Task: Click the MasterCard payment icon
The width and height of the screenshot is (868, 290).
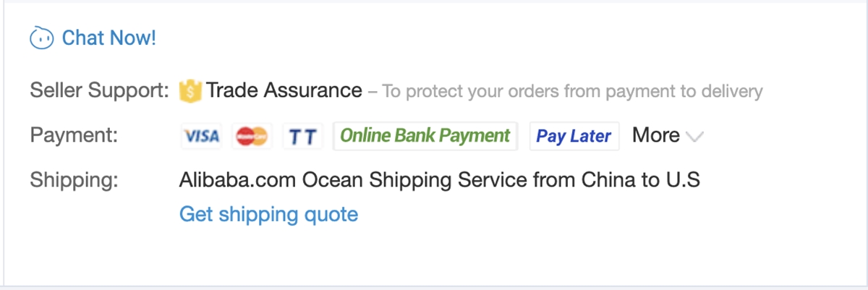Action: [252, 136]
